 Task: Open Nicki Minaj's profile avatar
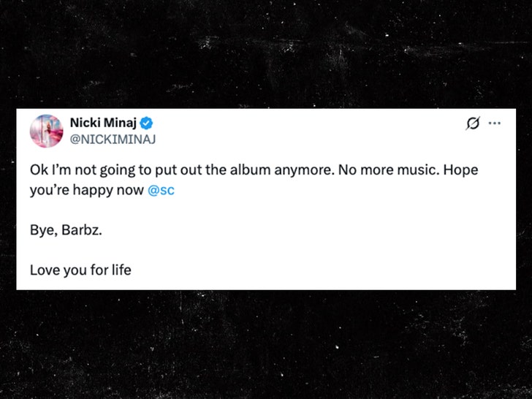tap(46, 131)
